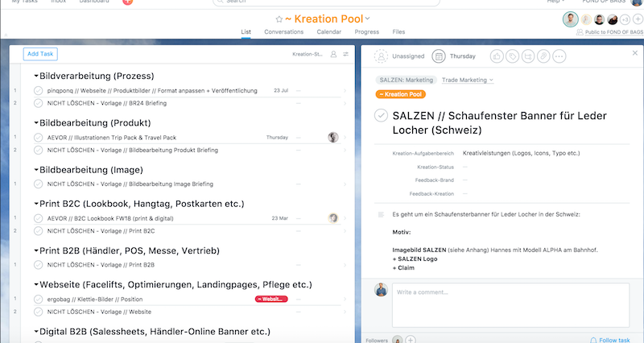Image resolution: width=644 pixels, height=343 pixels.
Task: Open the Kreation Pool title dropdown
Action: coord(368,19)
